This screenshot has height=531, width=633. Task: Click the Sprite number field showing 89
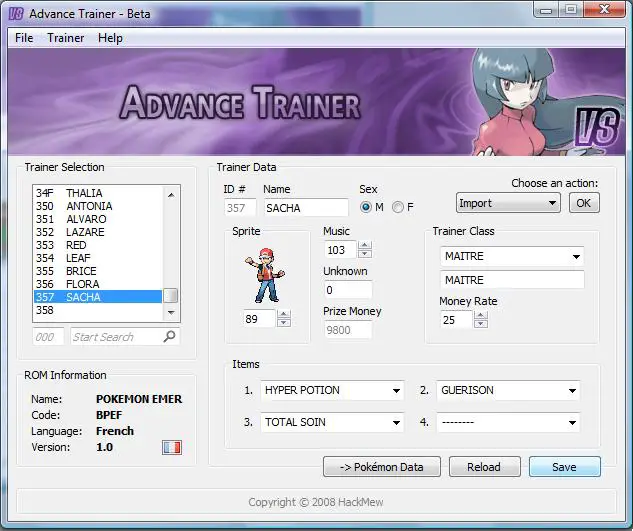click(259, 318)
